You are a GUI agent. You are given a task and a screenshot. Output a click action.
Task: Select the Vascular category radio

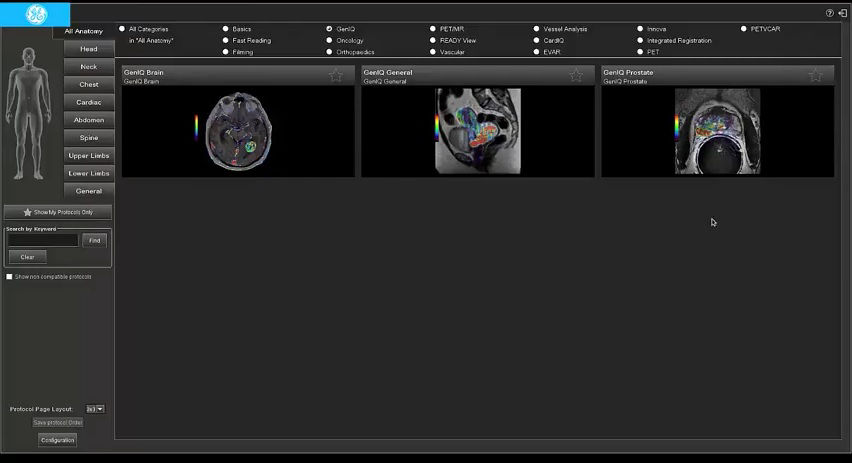click(x=433, y=52)
